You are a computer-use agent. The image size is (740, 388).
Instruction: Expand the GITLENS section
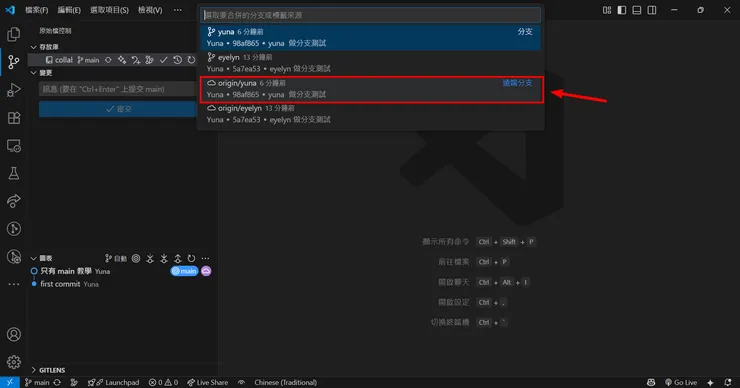click(34, 370)
